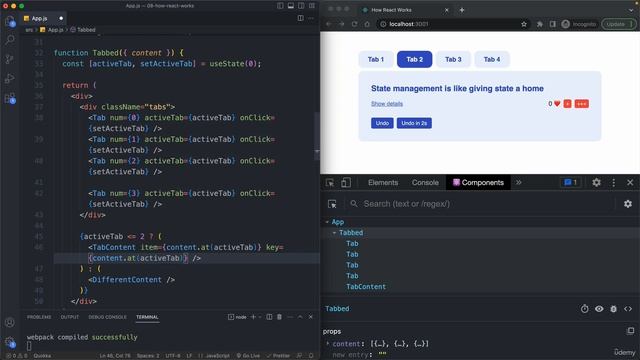Toggle the device toolbar in DevTools
This screenshot has height=360, width=640.
click(346, 182)
